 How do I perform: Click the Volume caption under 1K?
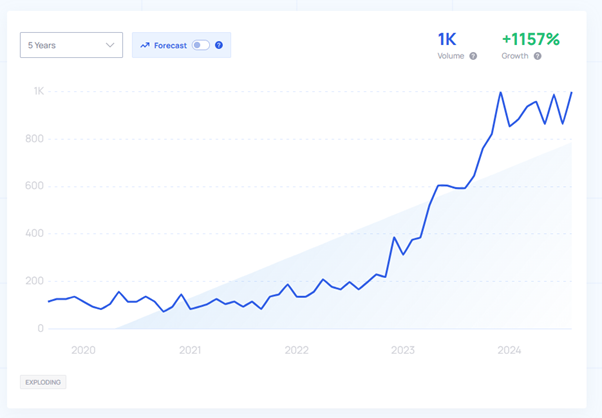coord(451,56)
